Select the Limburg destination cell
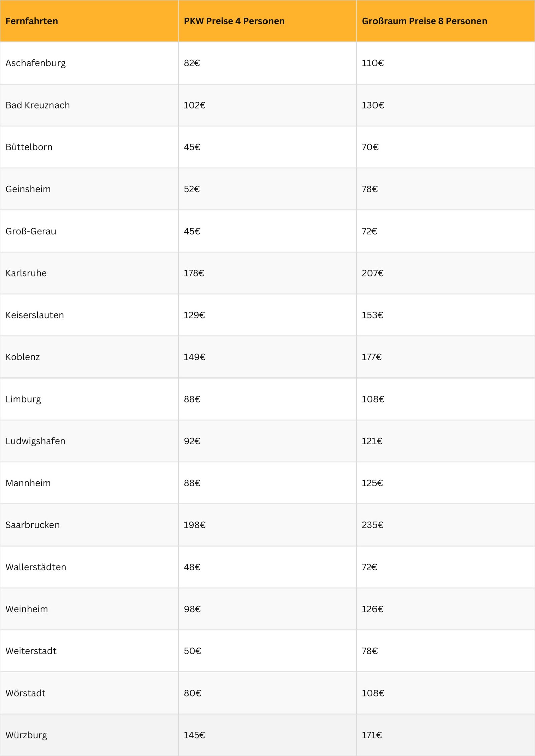The width and height of the screenshot is (535, 756). pyautogui.click(x=23, y=399)
